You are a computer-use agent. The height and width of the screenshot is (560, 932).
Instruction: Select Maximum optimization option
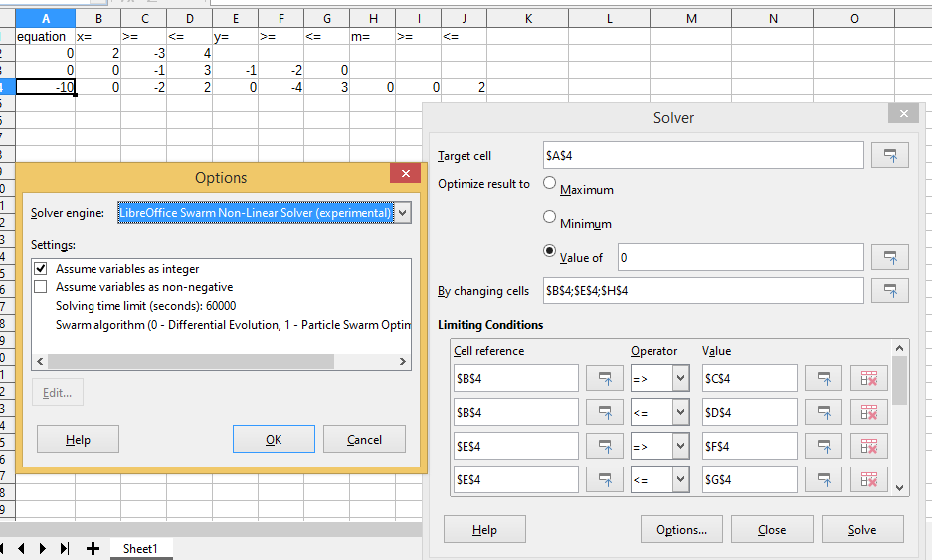click(x=550, y=182)
